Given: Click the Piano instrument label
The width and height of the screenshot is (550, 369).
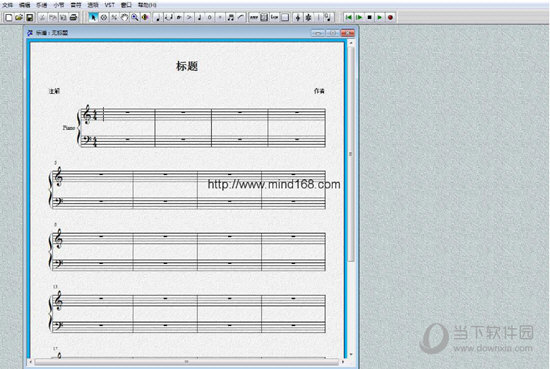Looking at the screenshot, I should click(69, 128).
